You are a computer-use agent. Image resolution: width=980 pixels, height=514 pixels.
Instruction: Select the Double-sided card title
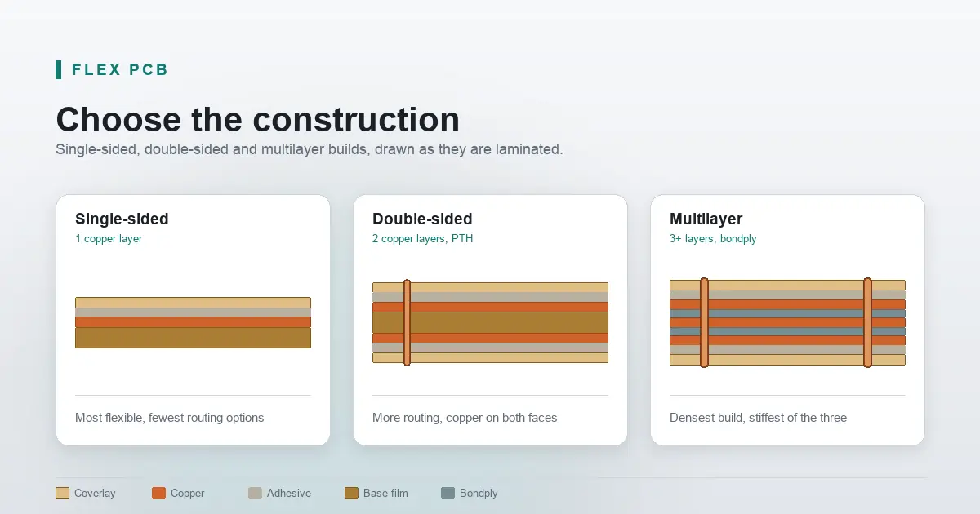tap(422, 219)
